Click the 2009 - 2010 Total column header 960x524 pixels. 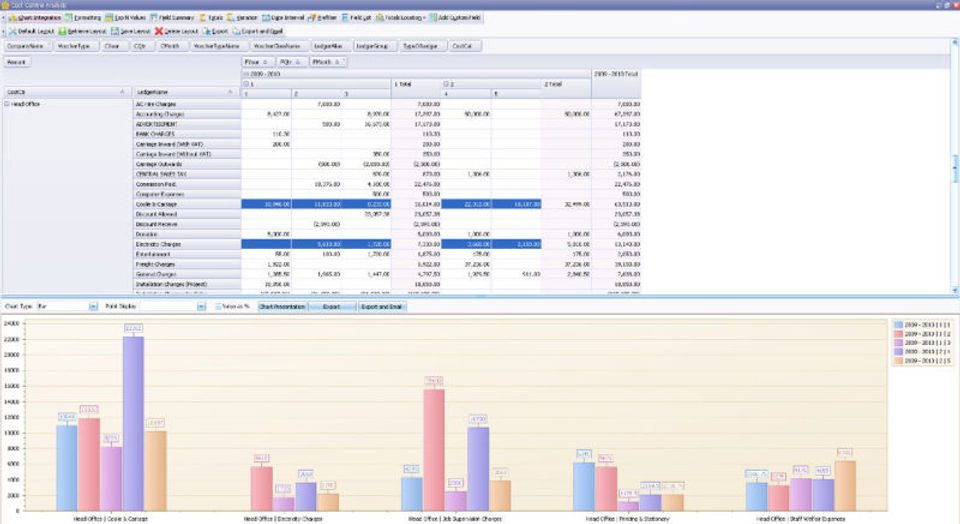point(616,83)
